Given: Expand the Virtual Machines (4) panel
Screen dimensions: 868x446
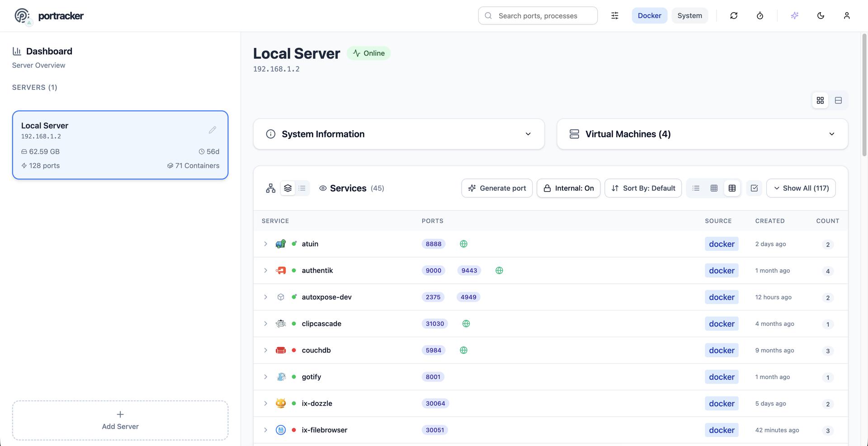Looking at the screenshot, I should point(702,134).
